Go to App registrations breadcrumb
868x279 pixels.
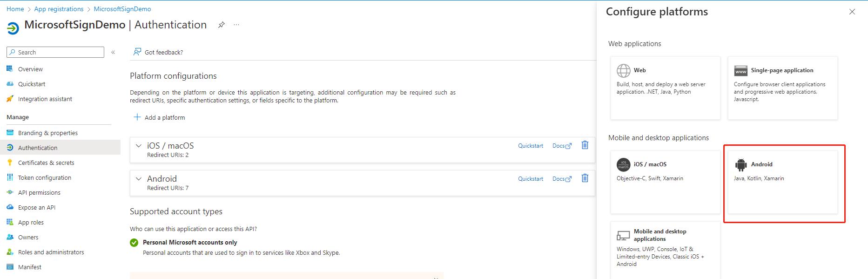[59, 9]
